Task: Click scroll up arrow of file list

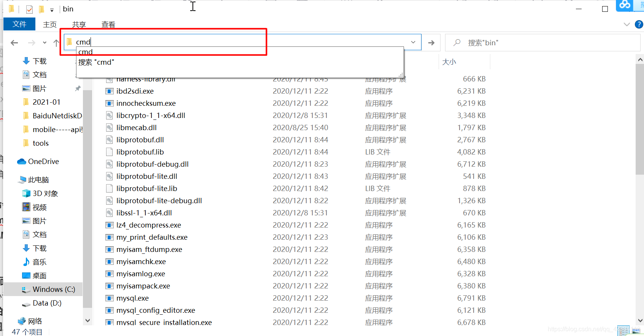Action: tap(640, 59)
